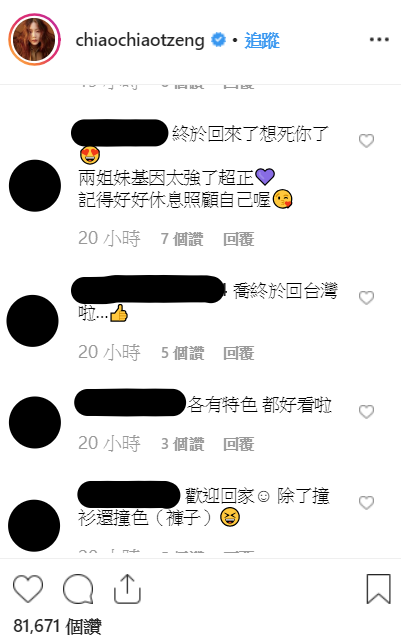401x641 pixels.
Task: Reply to the 喬終於回台灣 comment
Action: click(239, 353)
